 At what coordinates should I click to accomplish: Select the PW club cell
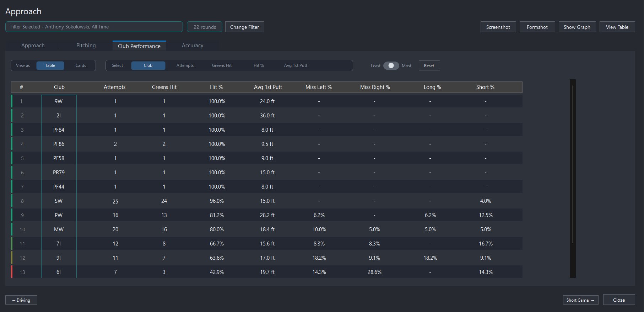click(59, 215)
